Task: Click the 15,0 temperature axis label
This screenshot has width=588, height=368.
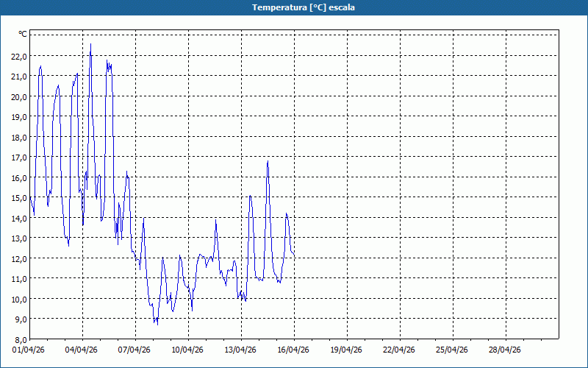Action: 18,198
